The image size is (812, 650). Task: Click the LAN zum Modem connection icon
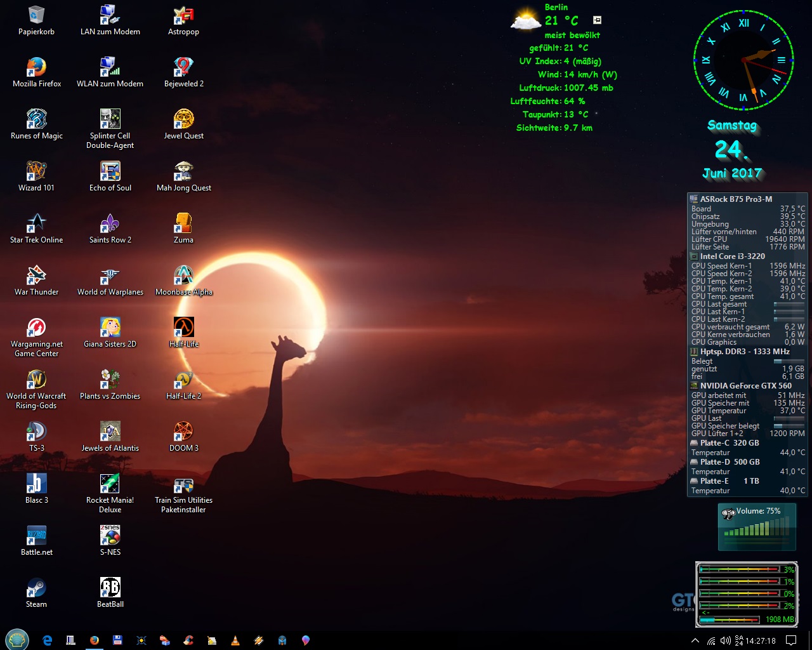click(x=110, y=20)
